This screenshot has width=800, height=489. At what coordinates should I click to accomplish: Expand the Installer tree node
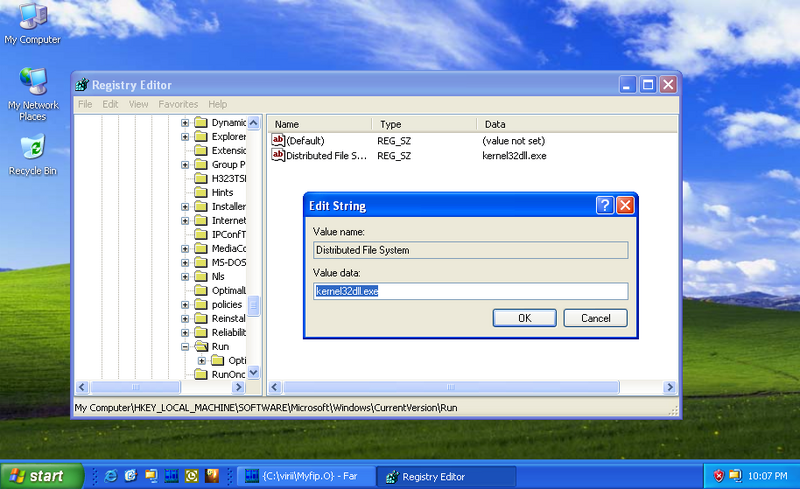pyautogui.click(x=185, y=207)
